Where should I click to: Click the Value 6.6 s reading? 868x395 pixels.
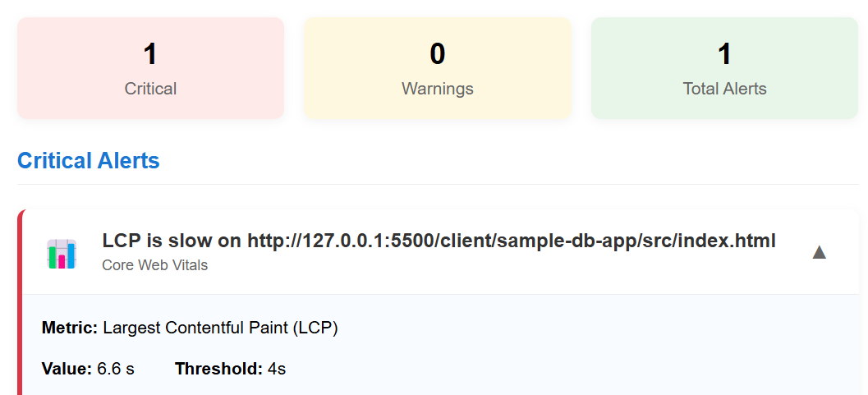tap(88, 369)
